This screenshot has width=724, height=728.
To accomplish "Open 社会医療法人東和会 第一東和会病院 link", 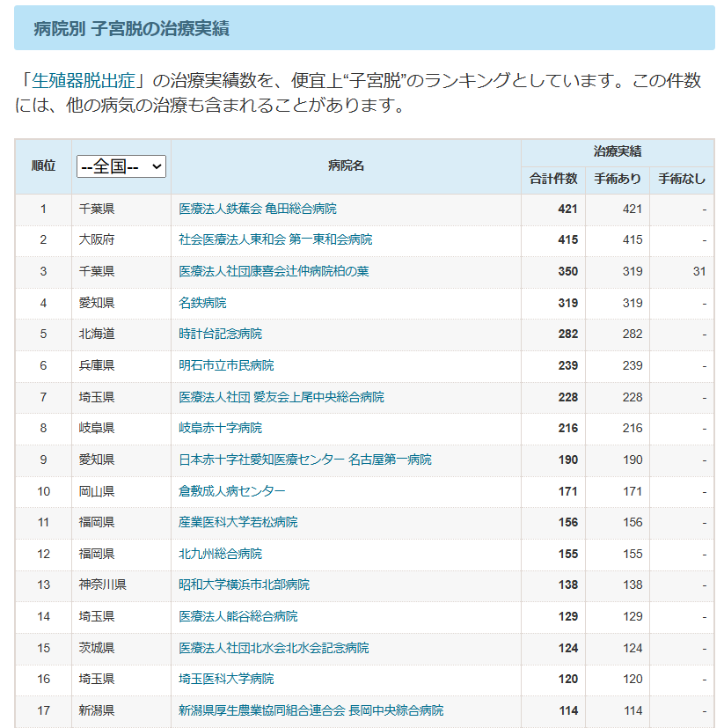I will pyautogui.click(x=275, y=239).
